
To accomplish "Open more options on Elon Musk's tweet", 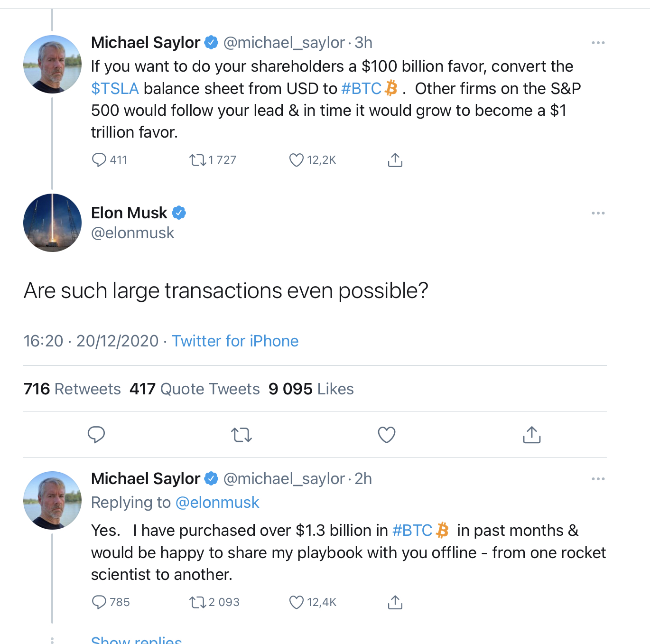I will pyautogui.click(x=598, y=213).
